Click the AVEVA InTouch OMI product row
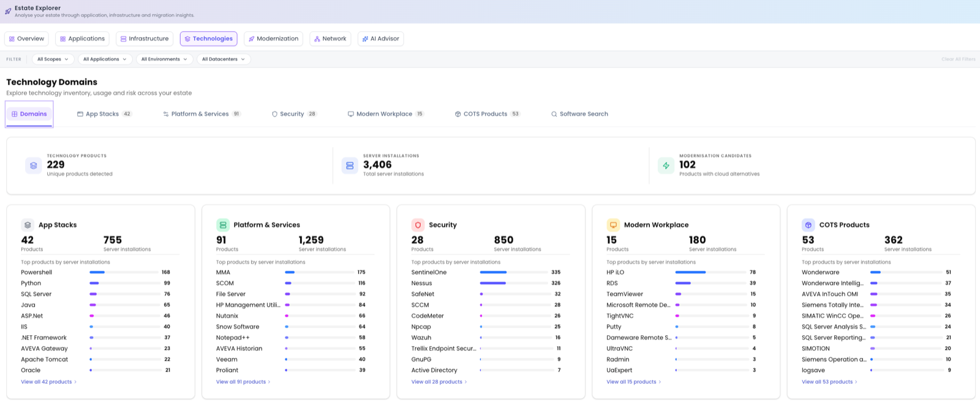 pos(876,294)
